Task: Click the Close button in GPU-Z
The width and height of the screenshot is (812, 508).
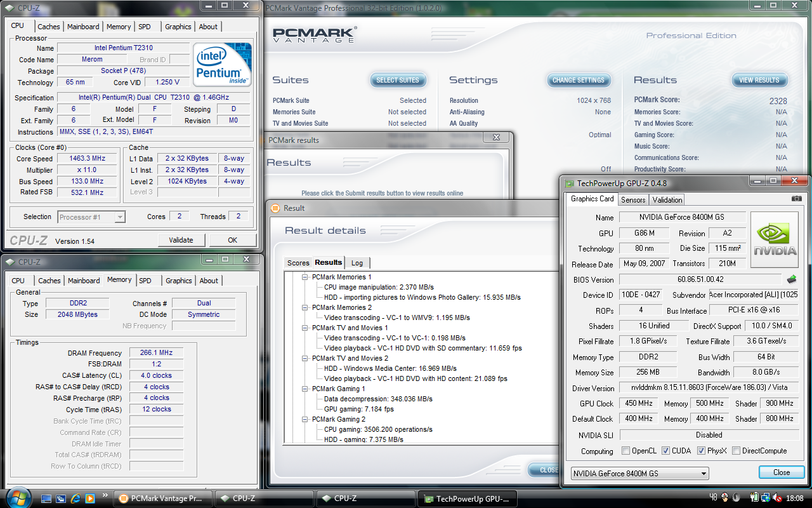Action: pyautogui.click(x=782, y=472)
